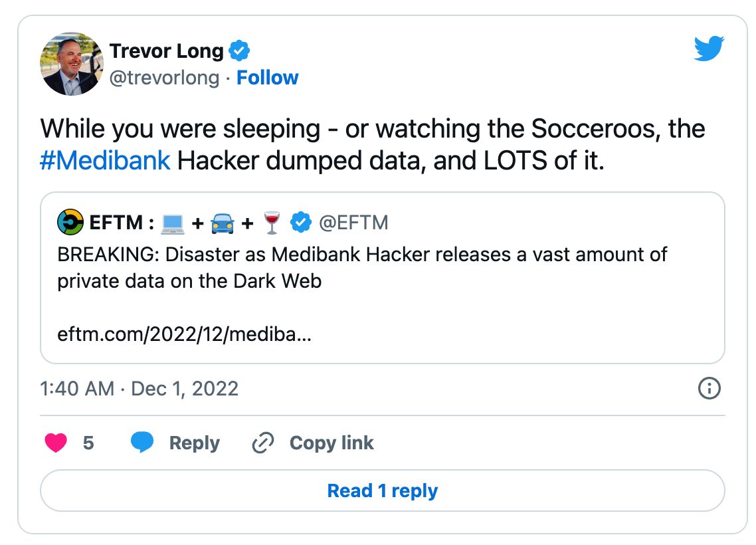Click Trevor Long's blue verified badge
756x545 pixels.
(239, 51)
